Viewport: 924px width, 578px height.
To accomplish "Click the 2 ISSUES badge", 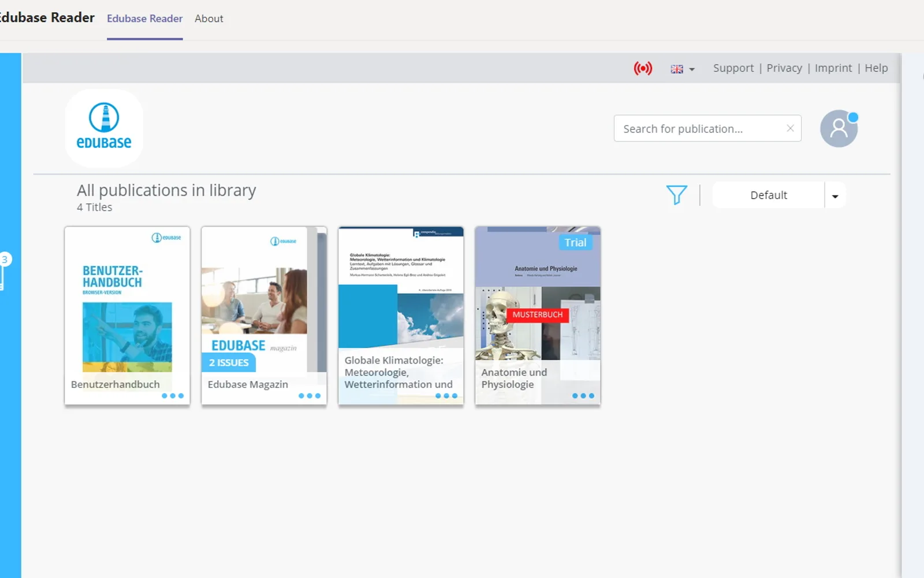I will coord(229,362).
